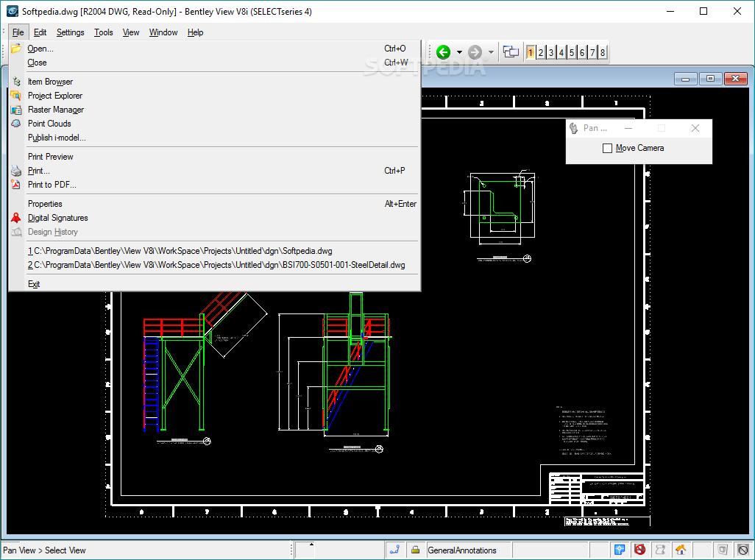The width and height of the screenshot is (755, 560).
Task: Click the Bentley View app icon in title bar
Action: pos(12,11)
